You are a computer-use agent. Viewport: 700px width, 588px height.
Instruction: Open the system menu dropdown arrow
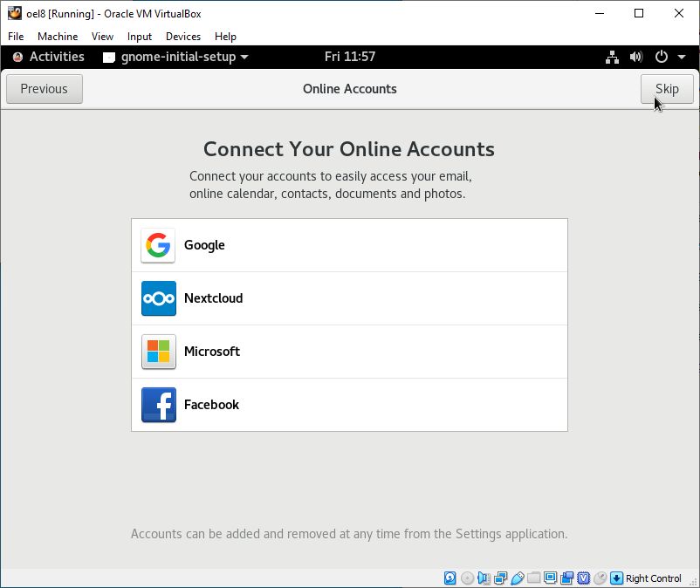point(682,57)
